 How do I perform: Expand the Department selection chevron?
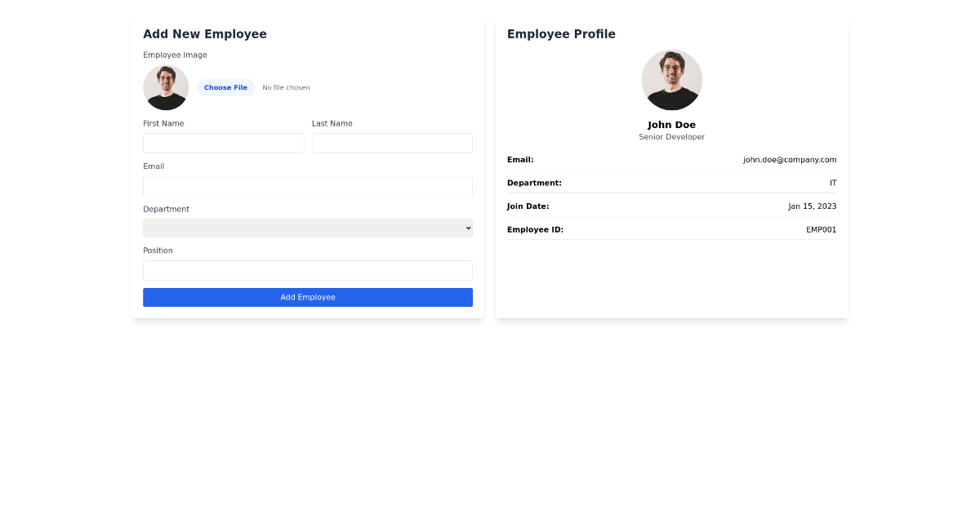click(x=466, y=228)
